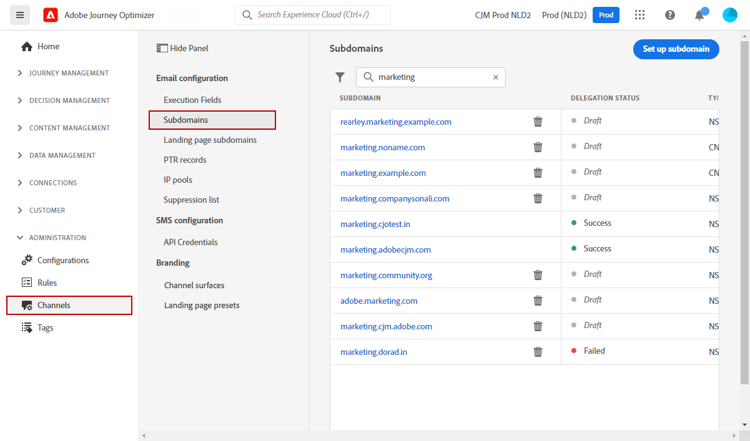
Task: Open the help question mark icon
Action: click(x=670, y=15)
